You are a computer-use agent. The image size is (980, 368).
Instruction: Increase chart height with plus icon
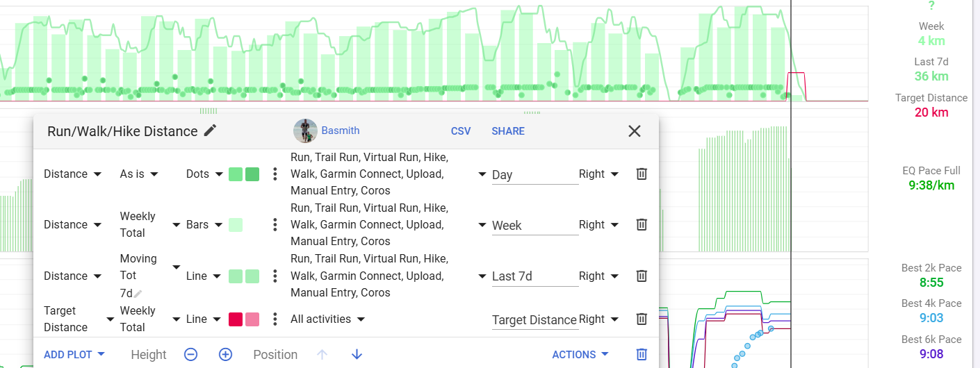coord(225,354)
